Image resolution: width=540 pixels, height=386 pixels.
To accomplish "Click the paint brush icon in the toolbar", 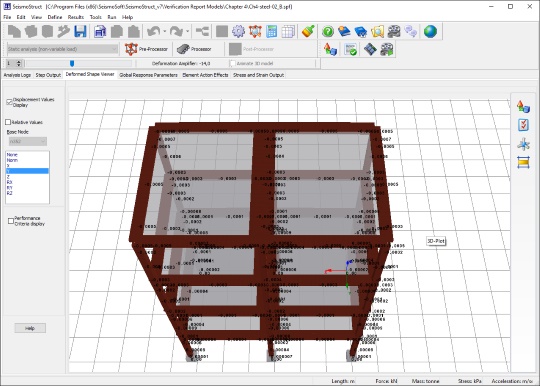I will (308, 31).
